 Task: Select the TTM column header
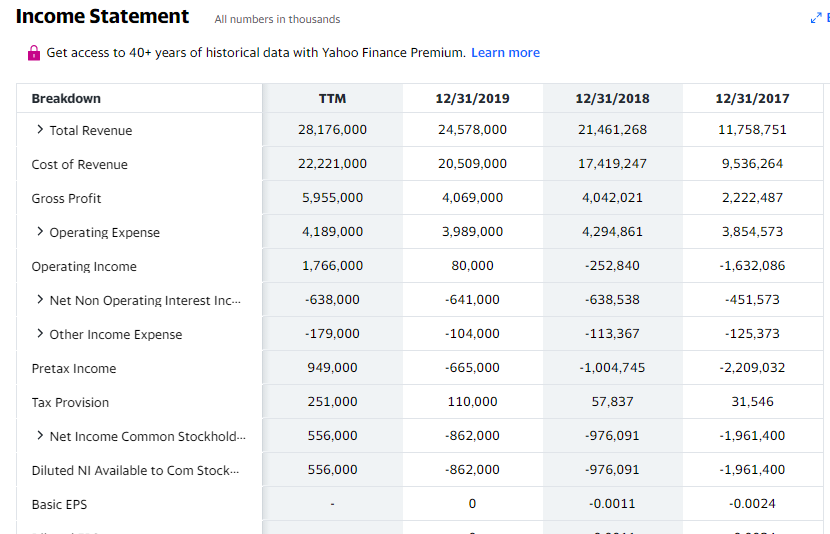point(332,98)
